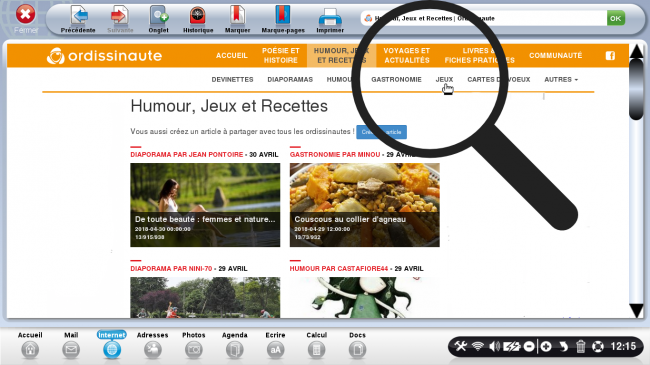
Task: Click the Facebook icon in the header
Action: coord(610,56)
